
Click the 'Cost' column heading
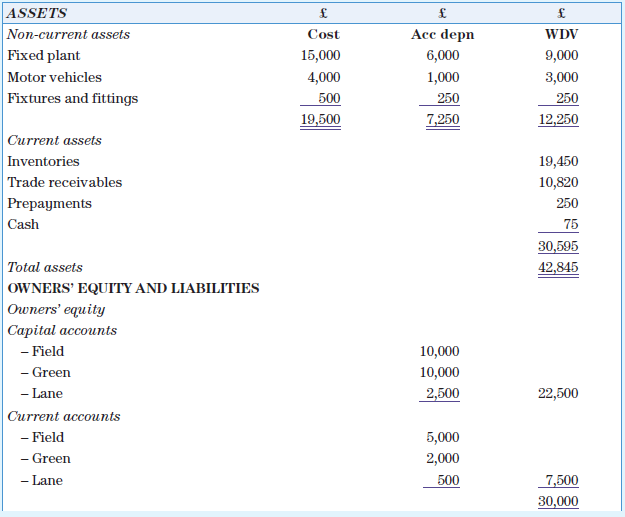coord(323,34)
